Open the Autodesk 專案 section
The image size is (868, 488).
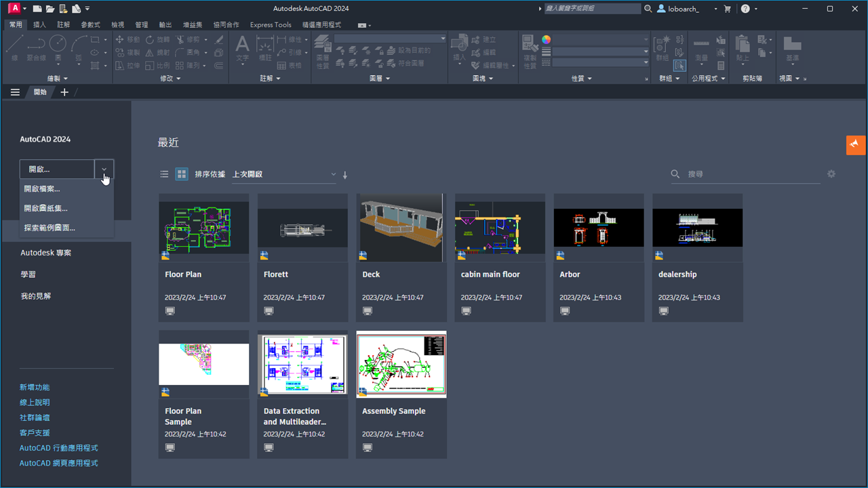tap(45, 253)
